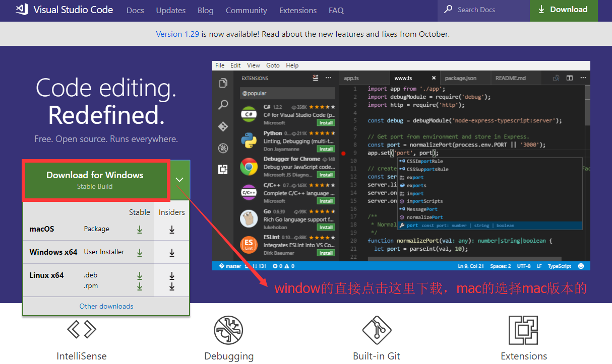Expand the download options chevron dropdown

[180, 179]
